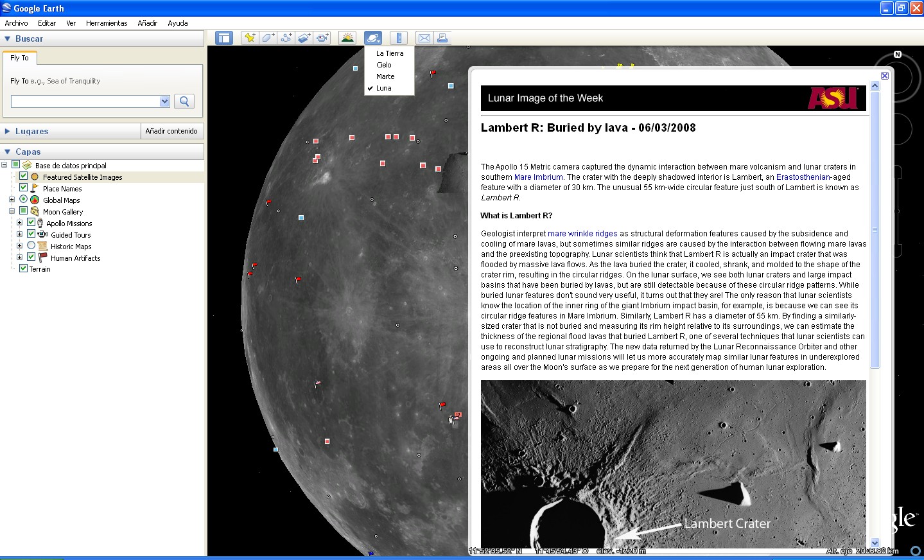Select the ruler measurement tool

399,38
